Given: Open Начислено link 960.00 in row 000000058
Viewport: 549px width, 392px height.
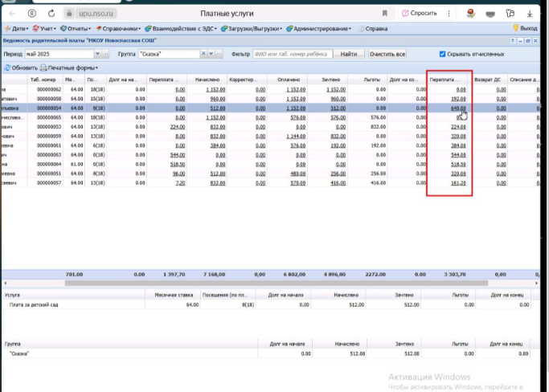Looking at the screenshot, I should click(217, 99).
